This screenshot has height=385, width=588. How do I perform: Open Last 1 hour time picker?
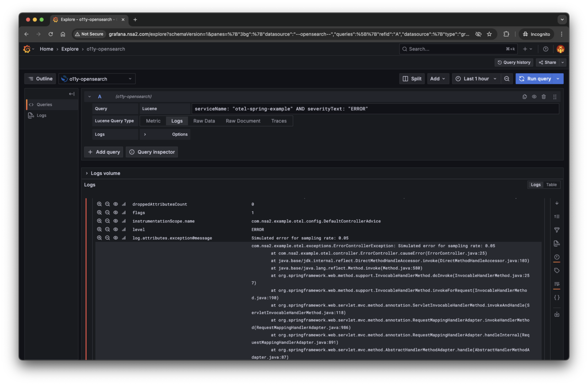tap(476, 79)
